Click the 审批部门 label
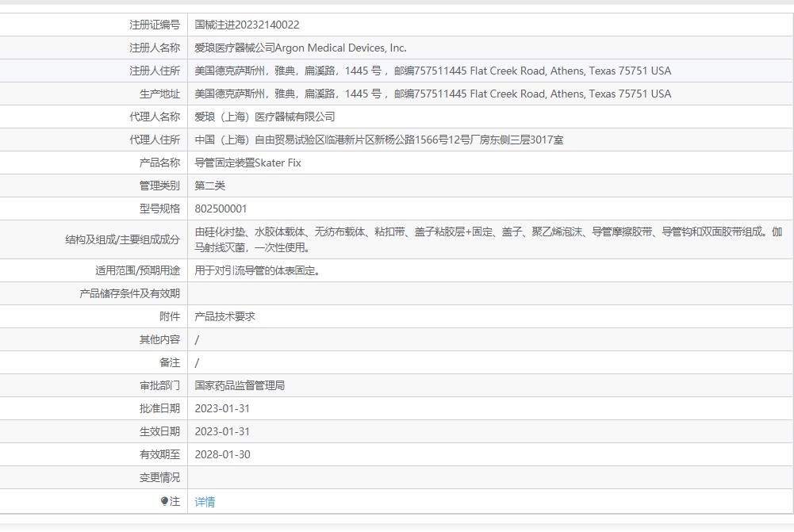 pos(159,385)
